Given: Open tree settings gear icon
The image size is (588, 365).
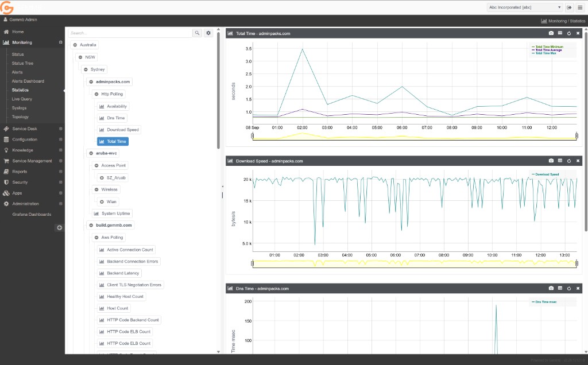Looking at the screenshot, I should coord(208,33).
